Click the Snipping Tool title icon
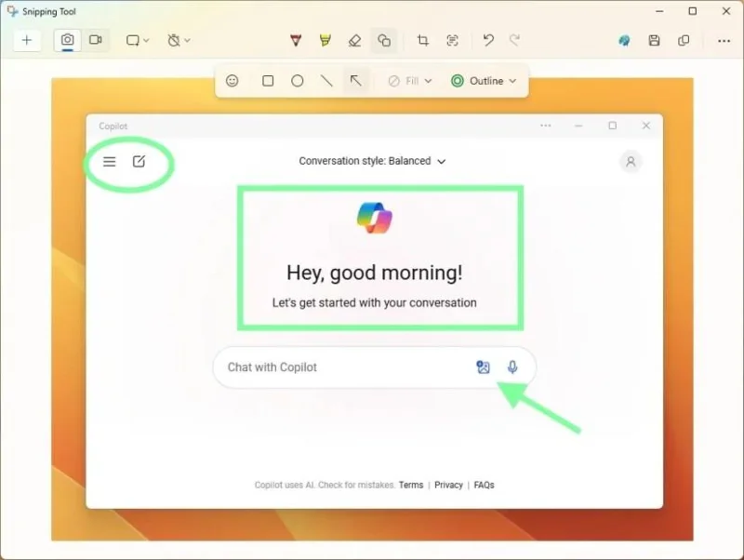Viewport: 744px width, 560px height. coord(12,11)
